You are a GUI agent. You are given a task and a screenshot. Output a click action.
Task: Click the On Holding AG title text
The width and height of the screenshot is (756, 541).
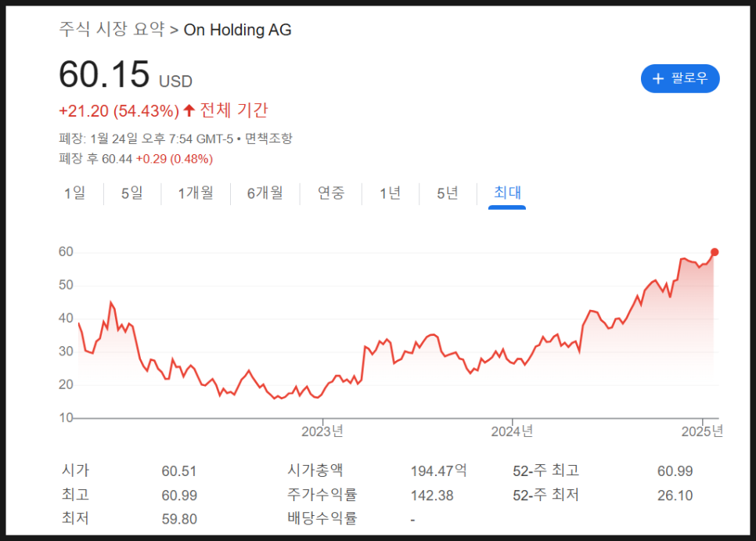coord(238,30)
